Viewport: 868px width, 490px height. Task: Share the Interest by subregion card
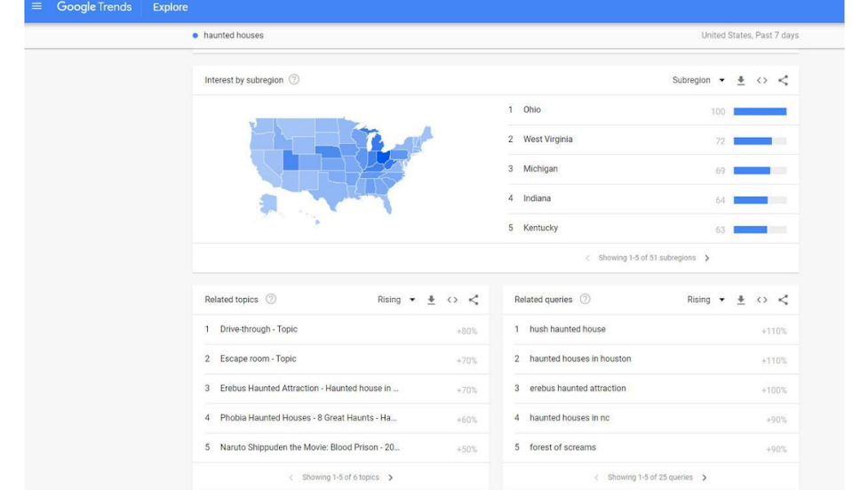pos(783,80)
